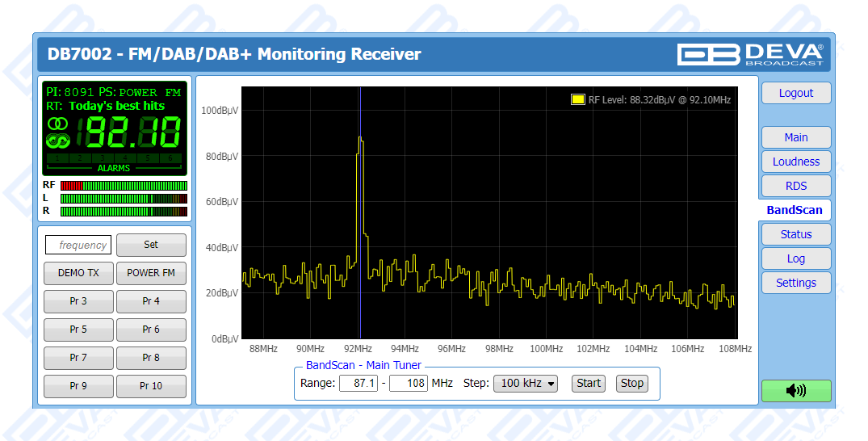Viewport: 868px width, 441px height.
Task: Open the Settings tab
Action: coord(795,283)
